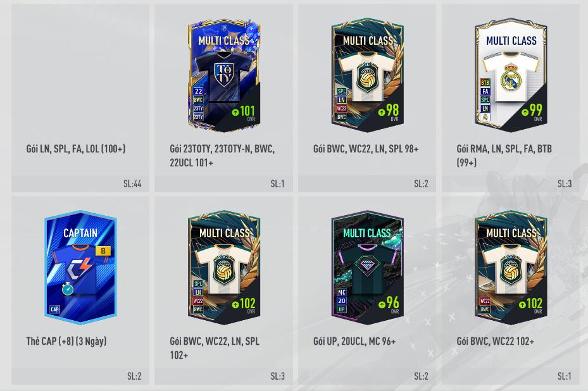Screen dimensions: 588x391
Task: Choose the Multi Class 98 OVR pack card
Action: 368,75
